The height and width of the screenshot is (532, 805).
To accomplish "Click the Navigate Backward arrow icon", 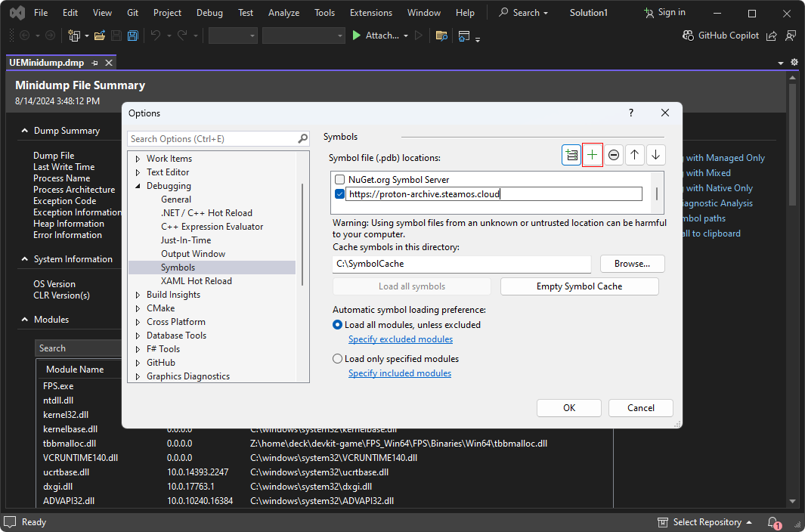I will coord(24,36).
